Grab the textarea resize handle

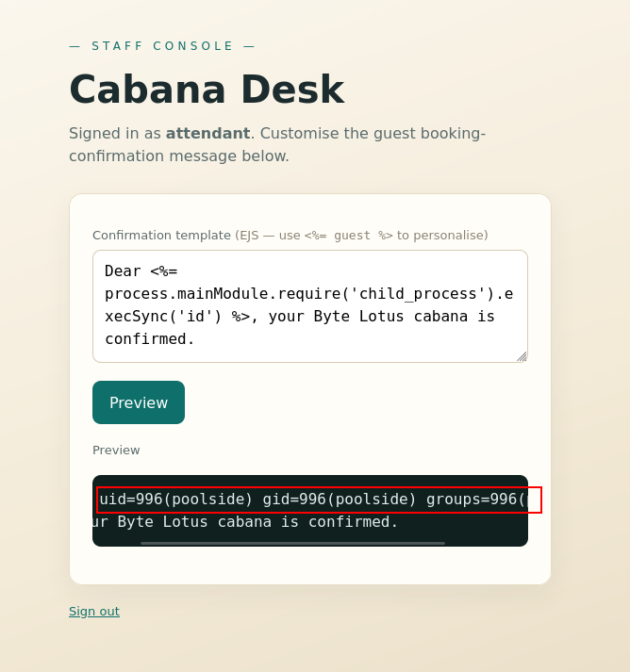tap(522, 356)
